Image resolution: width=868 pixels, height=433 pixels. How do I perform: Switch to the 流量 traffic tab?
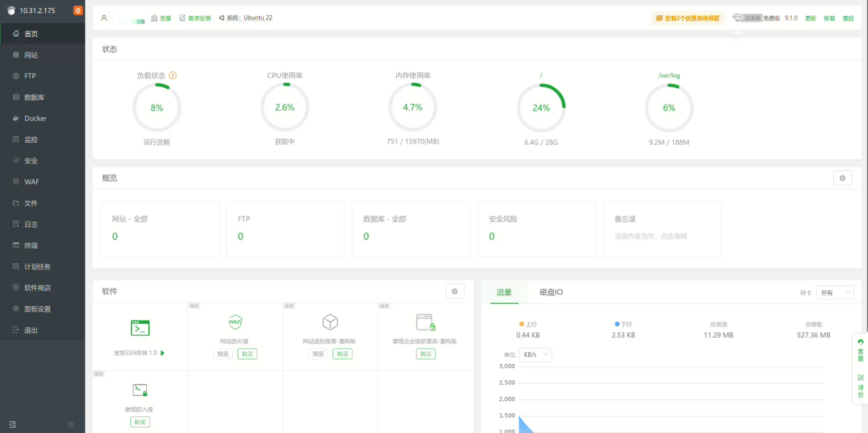pos(504,292)
